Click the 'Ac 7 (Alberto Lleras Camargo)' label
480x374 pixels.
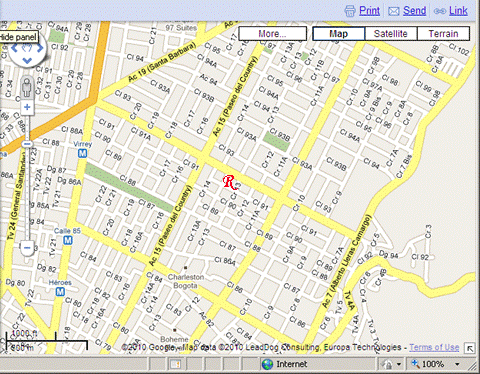[x=346, y=262]
